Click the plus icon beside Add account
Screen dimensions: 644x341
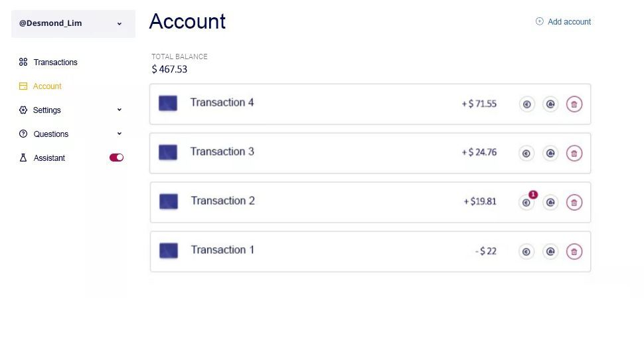click(x=539, y=22)
